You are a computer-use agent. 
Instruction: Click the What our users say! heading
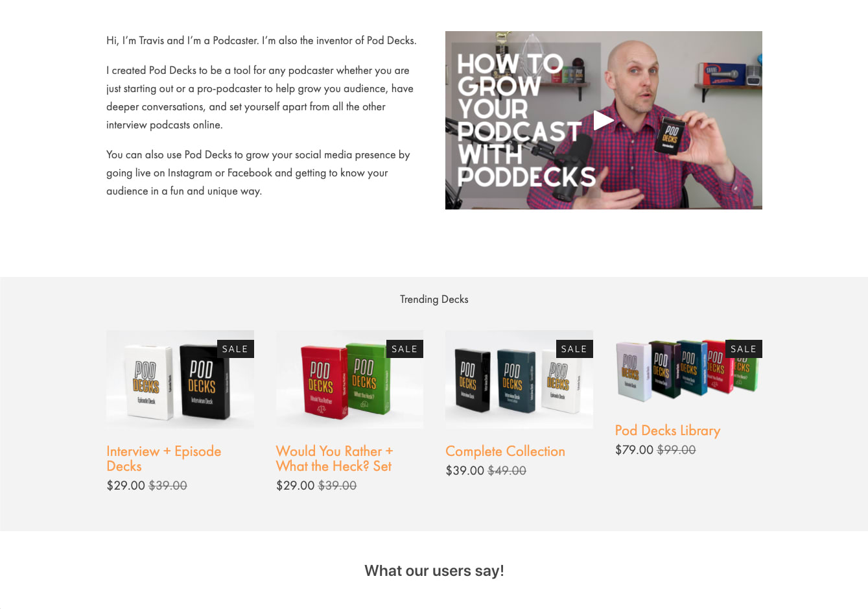434,571
